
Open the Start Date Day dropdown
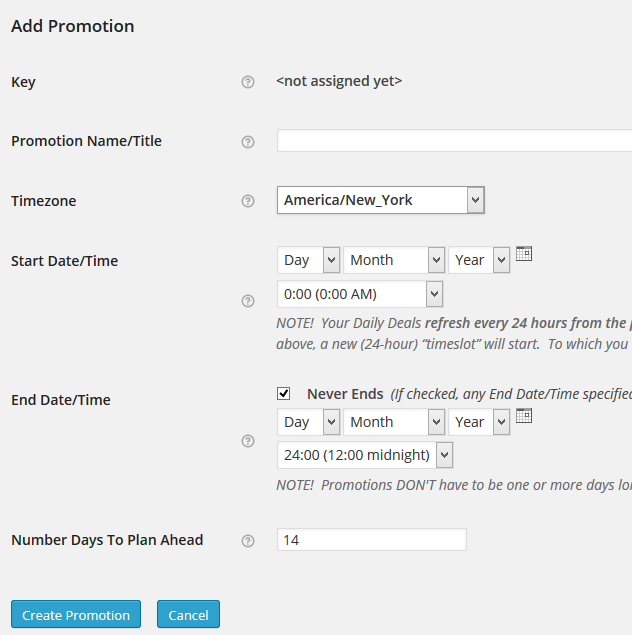pyautogui.click(x=308, y=260)
